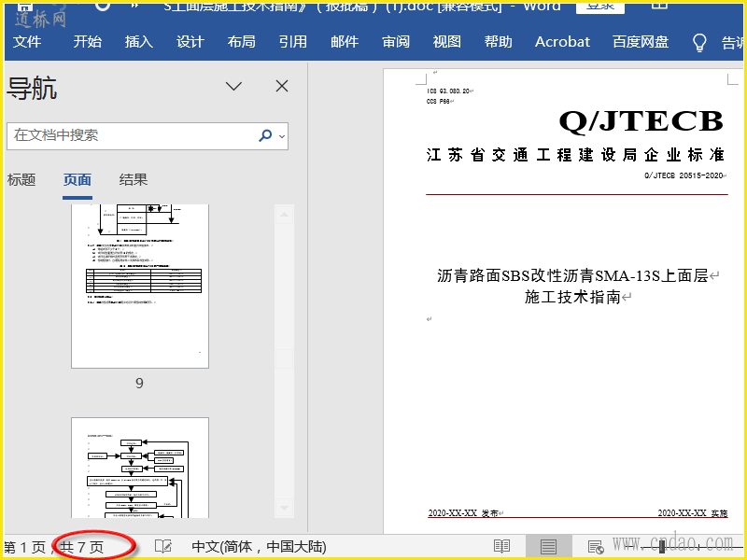Expand the navigation pane options chevron
Screen dimensions: 747x560
click(233, 86)
